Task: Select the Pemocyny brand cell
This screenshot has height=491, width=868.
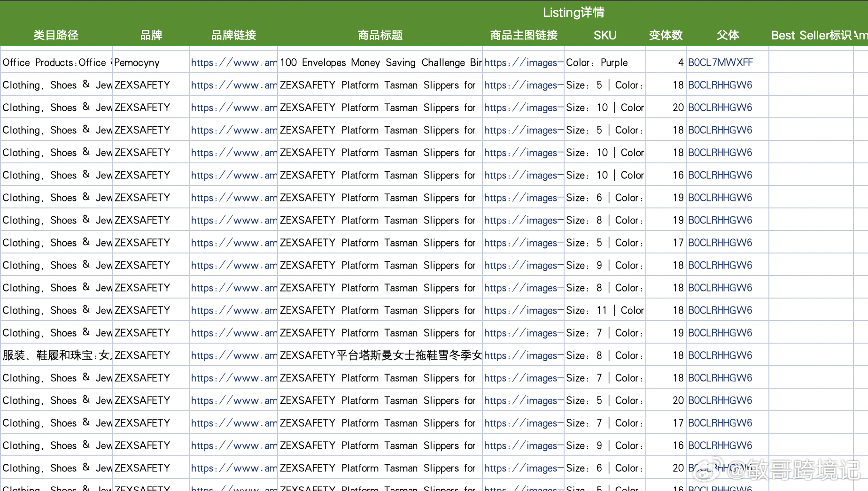Action: coord(151,62)
